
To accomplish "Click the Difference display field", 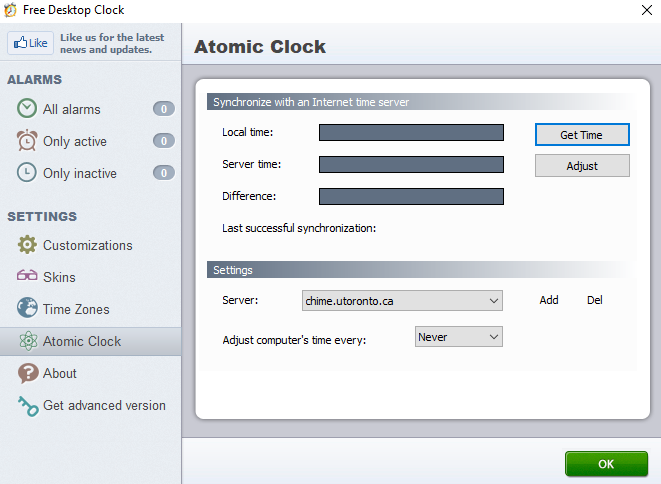I will [411, 196].
